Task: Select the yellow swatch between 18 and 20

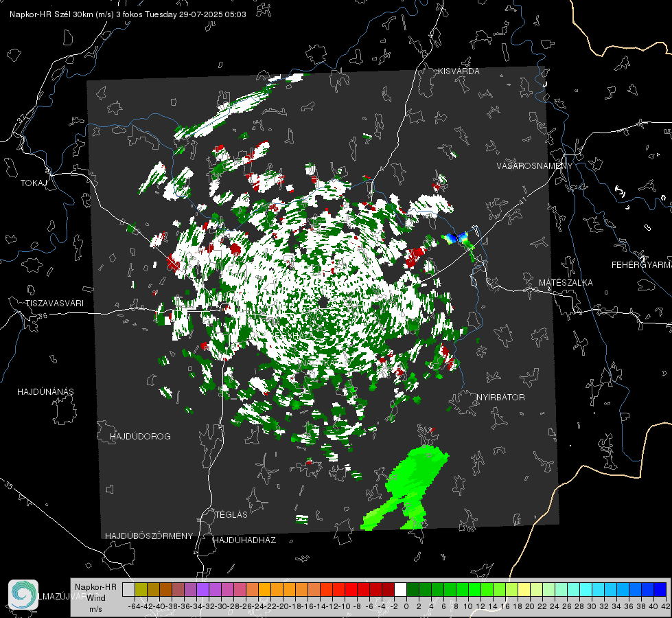Action: click(x=524, y=590)
